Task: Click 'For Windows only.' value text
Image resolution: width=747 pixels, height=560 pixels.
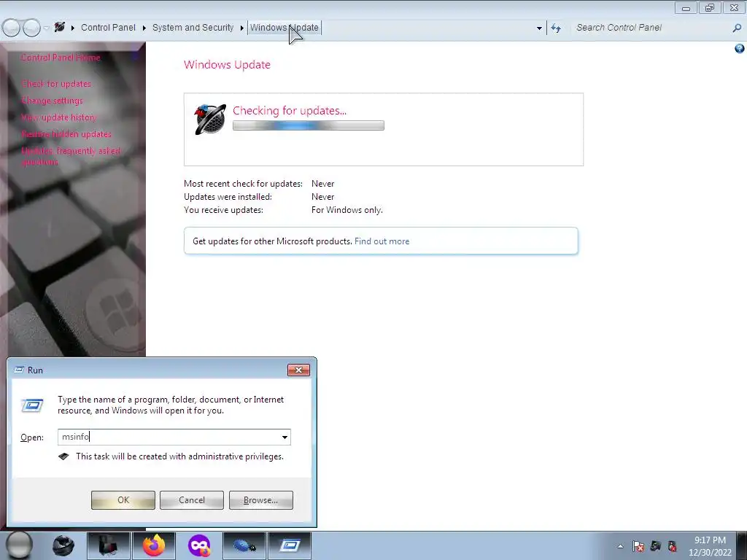Action: pos(347,210)
